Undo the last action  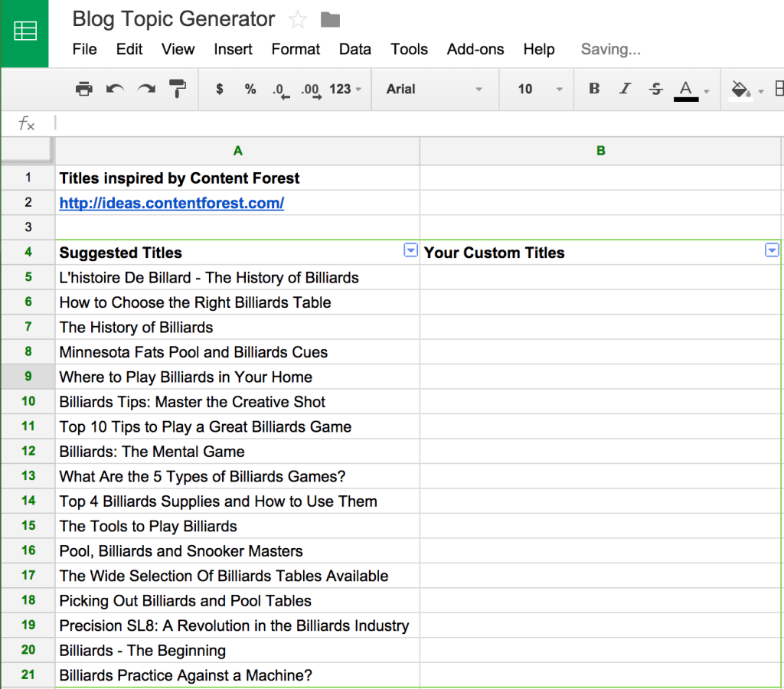pyautogui.click(x=115, y=89)
